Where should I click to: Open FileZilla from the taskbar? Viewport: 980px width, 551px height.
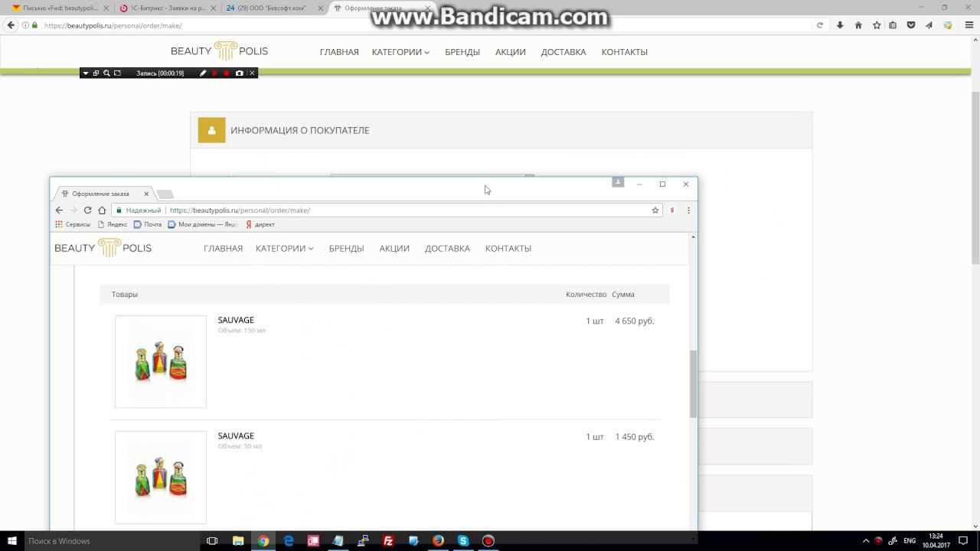(388, 541)
